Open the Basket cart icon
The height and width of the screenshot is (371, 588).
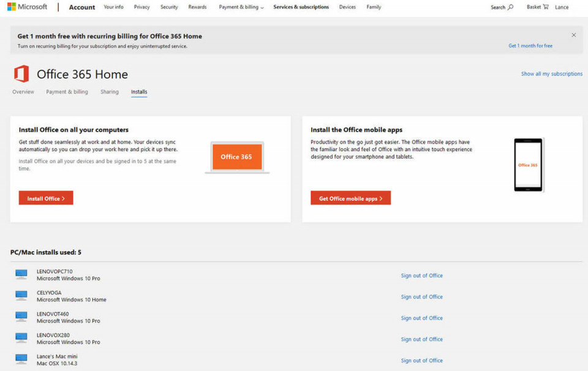tap(546, 7)
